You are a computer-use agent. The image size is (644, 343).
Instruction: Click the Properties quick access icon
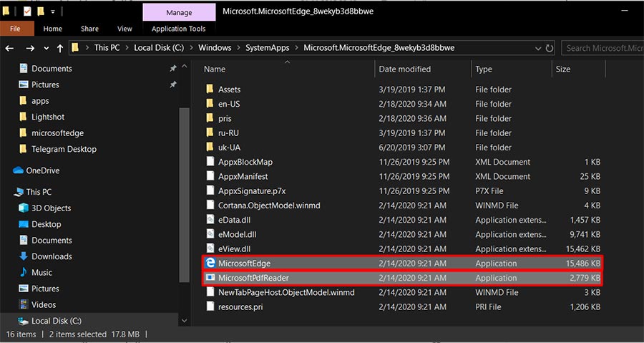pyautogui.click(x=27, y=11)
